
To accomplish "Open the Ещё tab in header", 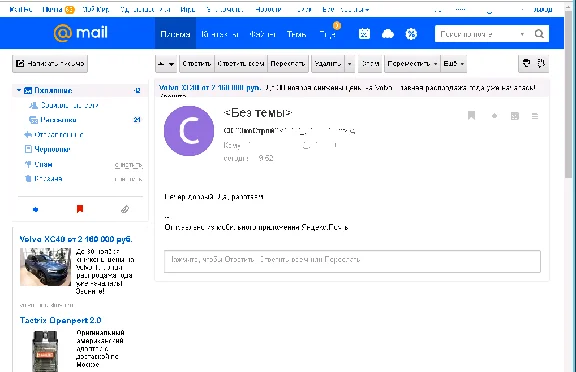I will coord(327,35).
